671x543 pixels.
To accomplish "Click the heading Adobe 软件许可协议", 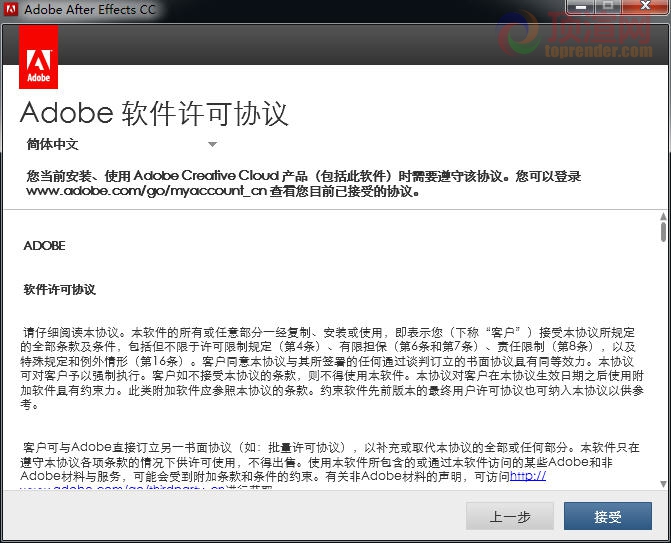I will coord(154,113).
